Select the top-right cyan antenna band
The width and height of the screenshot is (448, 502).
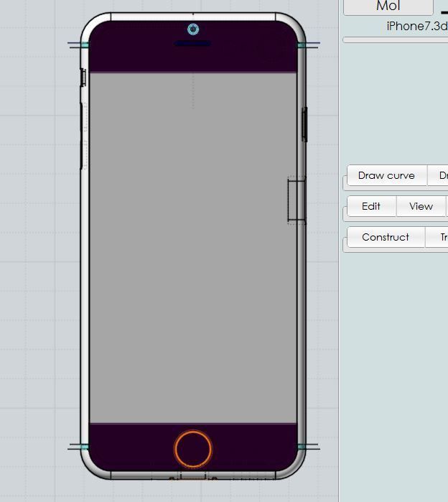point(302,45)
